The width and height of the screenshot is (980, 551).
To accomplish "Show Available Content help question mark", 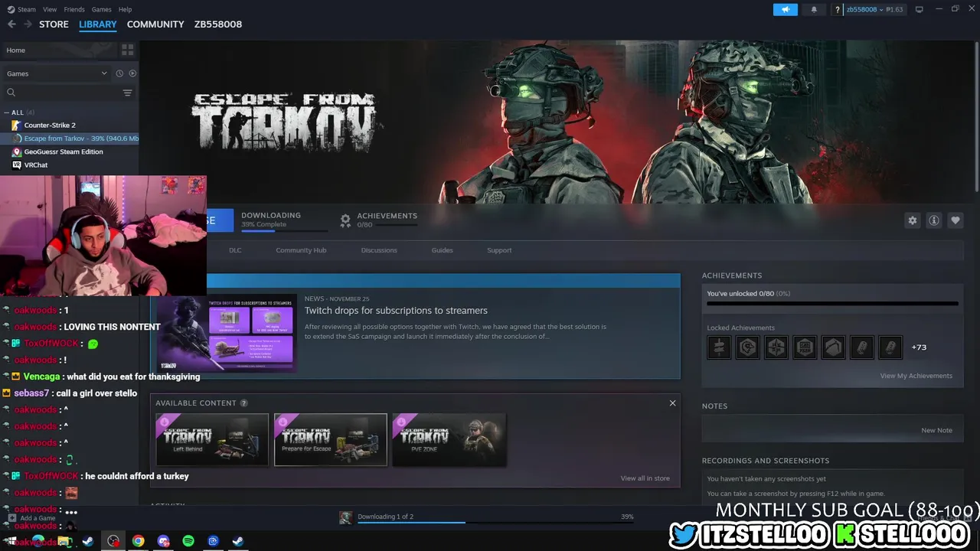I will [244, 403].
